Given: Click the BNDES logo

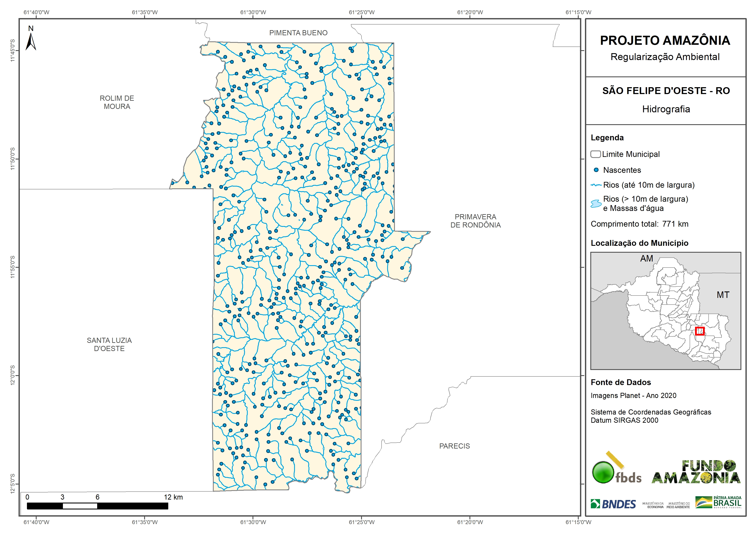Looking at the screenshot, I should point(613,504).
